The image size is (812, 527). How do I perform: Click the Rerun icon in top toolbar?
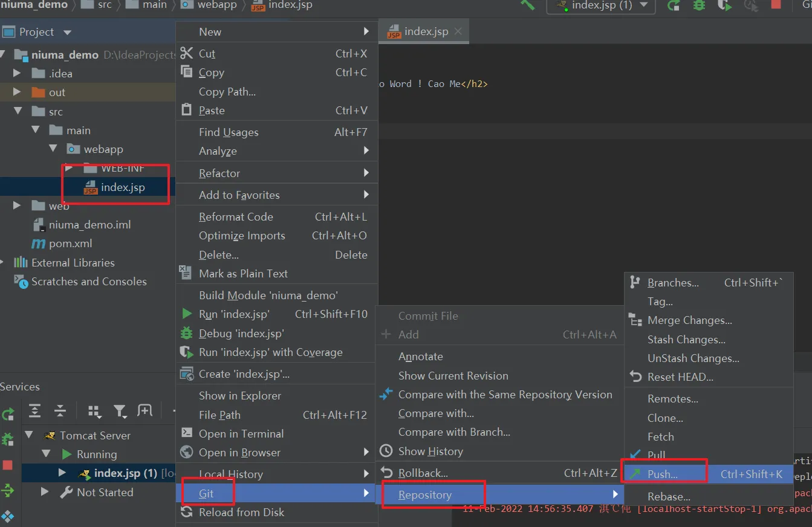coord(673,5)
